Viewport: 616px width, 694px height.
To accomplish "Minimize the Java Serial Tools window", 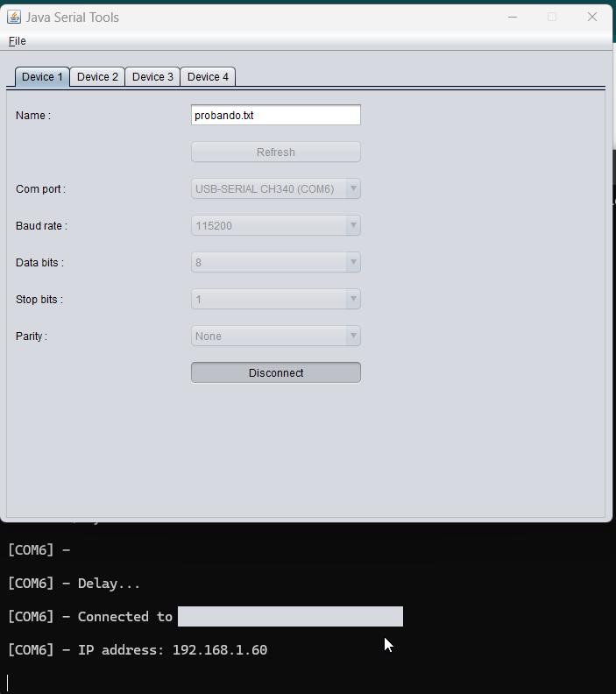I will click(513, 18).
